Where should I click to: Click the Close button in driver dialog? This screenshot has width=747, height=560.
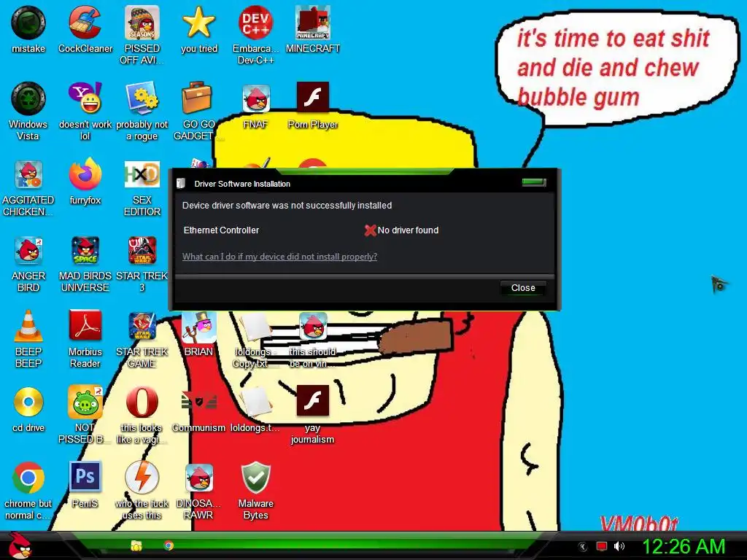(522, 288)
